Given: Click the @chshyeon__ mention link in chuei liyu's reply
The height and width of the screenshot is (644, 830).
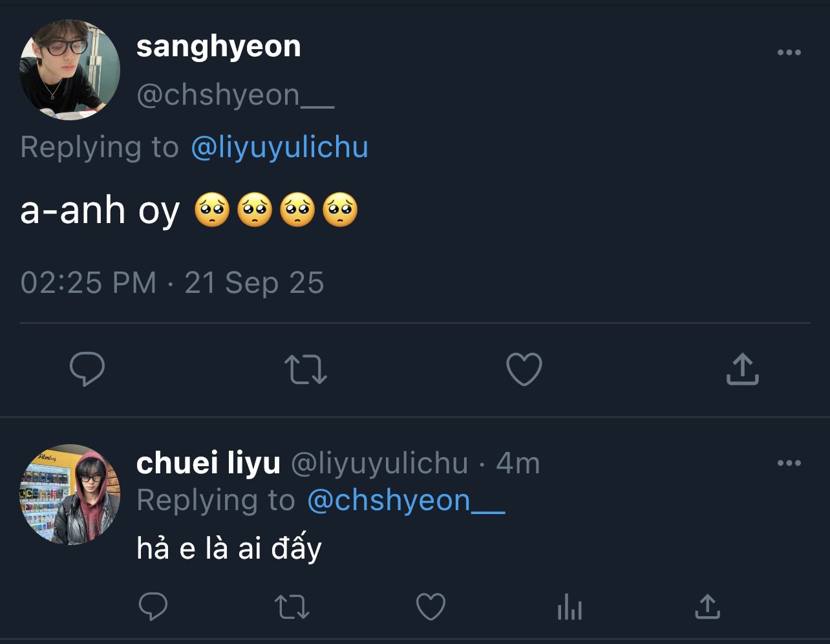Looking at the screenshot, I should [405, 500].
